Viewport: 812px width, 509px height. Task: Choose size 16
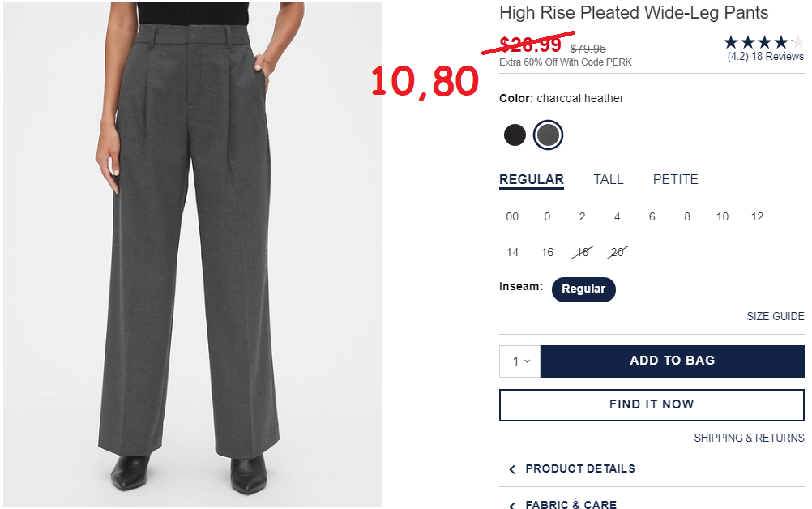tap(547, 252)
